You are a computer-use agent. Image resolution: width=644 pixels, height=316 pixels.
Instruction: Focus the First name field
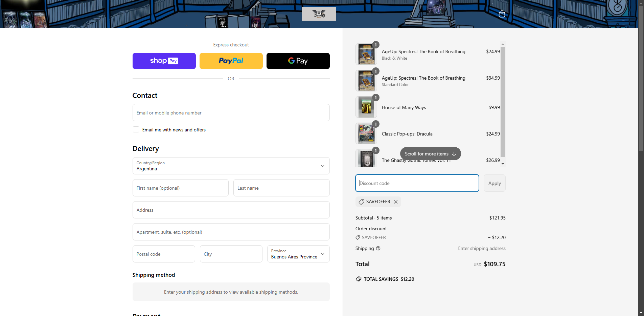[x=181, y=188]
